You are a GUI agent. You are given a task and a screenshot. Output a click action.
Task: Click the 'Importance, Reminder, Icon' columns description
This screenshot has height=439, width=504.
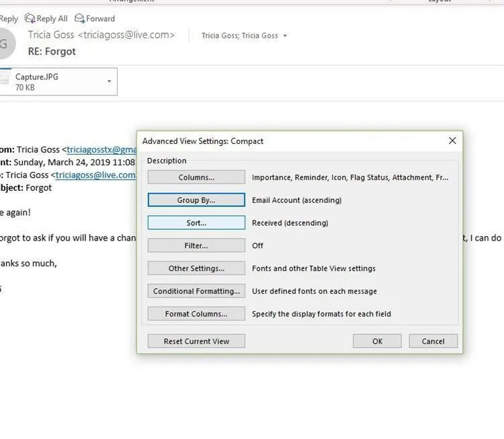[350, 177]
